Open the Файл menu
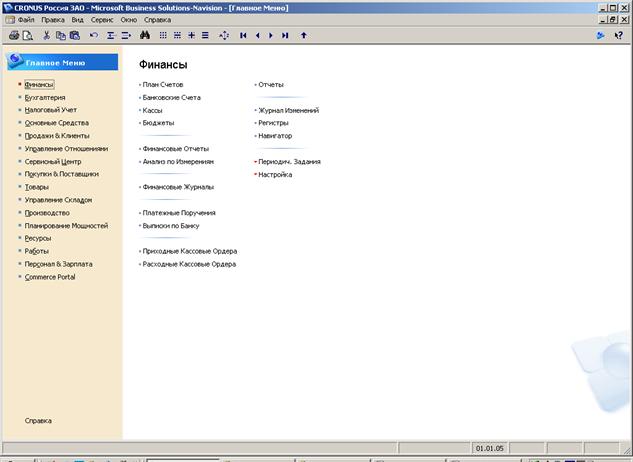This screenshot has height=462, width=633. click(26, 20)
